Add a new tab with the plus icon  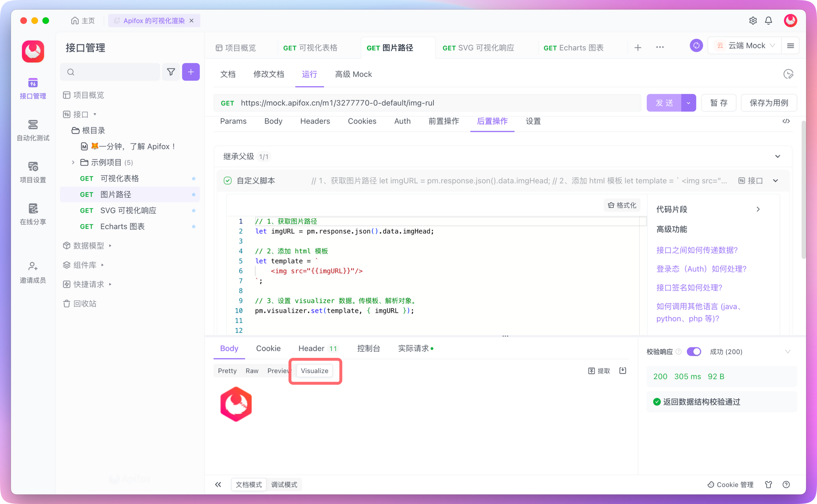click(x=638, y=48)
